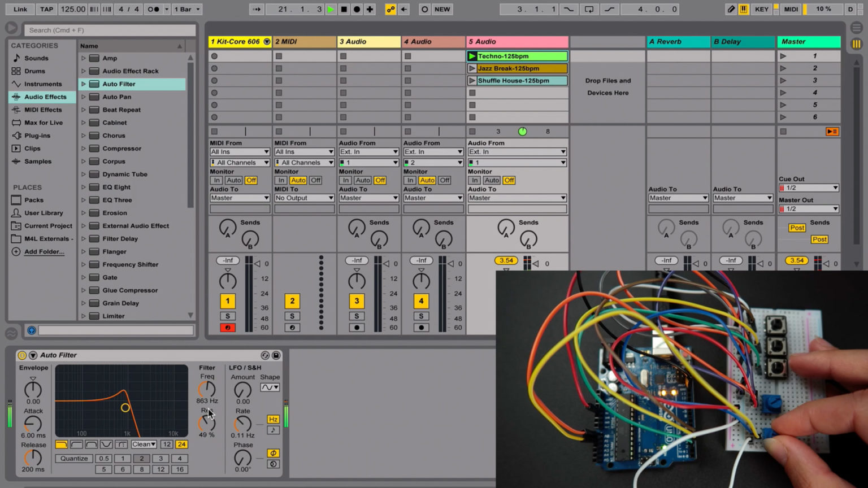Open the Clean filter circuit dropdown in Auto Filter
This screenshot has width=868, height=488.
pyautogui.click(x=143, y=445)
